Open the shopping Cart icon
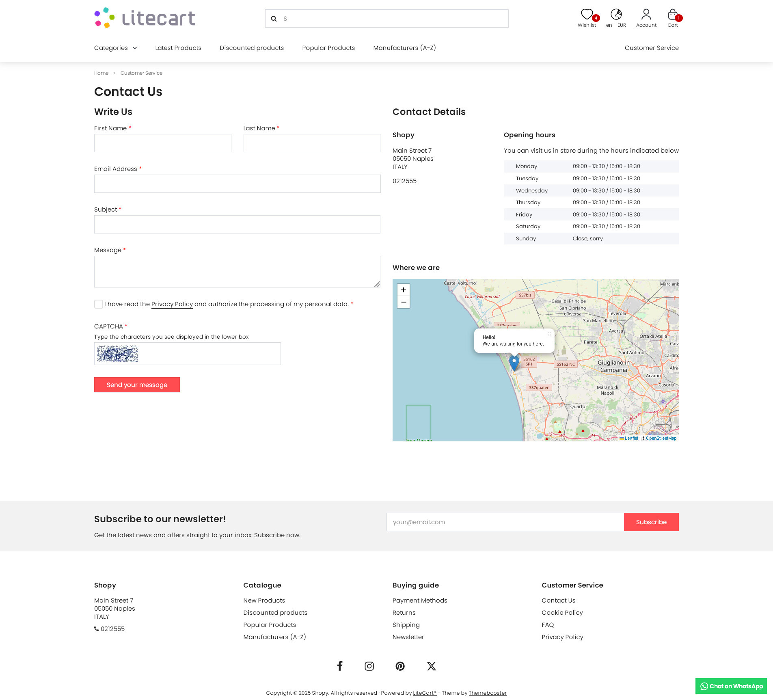The image size is (773, 700). pos(672,15)
